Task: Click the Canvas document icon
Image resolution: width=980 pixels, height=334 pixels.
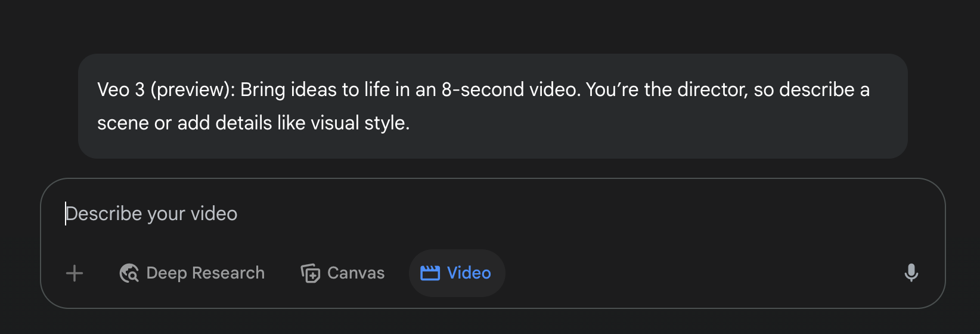Action: (310, 273)
